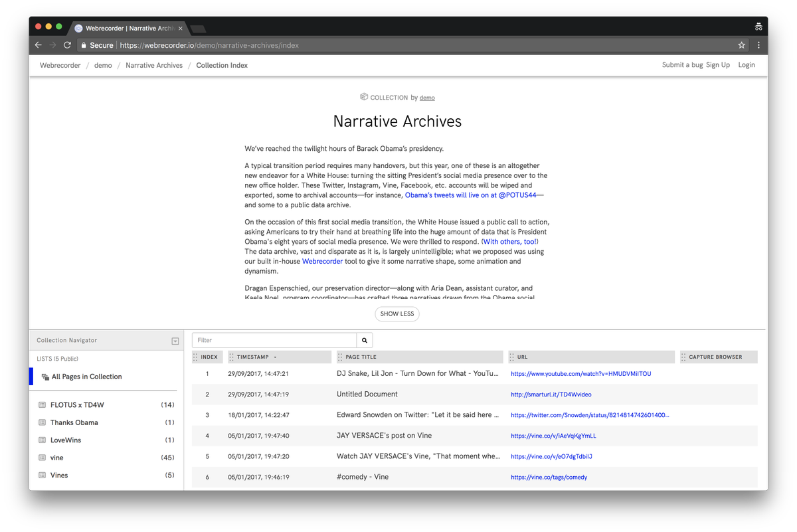Click the list icon beside Thanks Obama
This screenshot has width=797, height=532.
(42, 422)
